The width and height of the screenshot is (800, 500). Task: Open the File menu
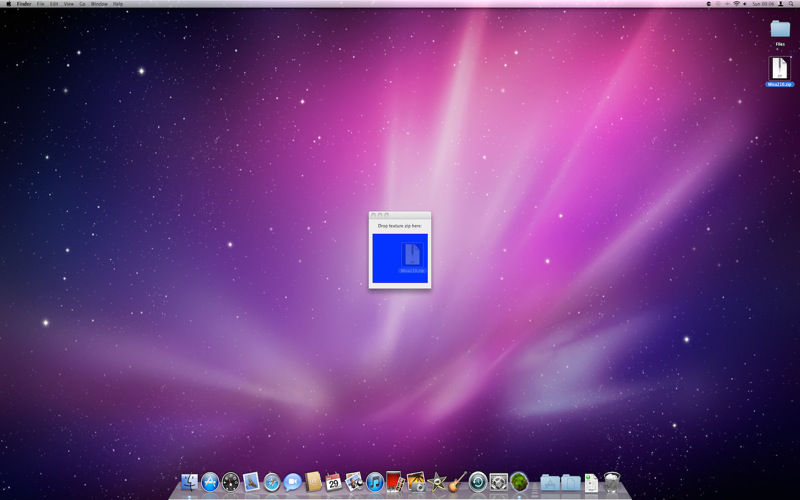click(x=41, y=4)
